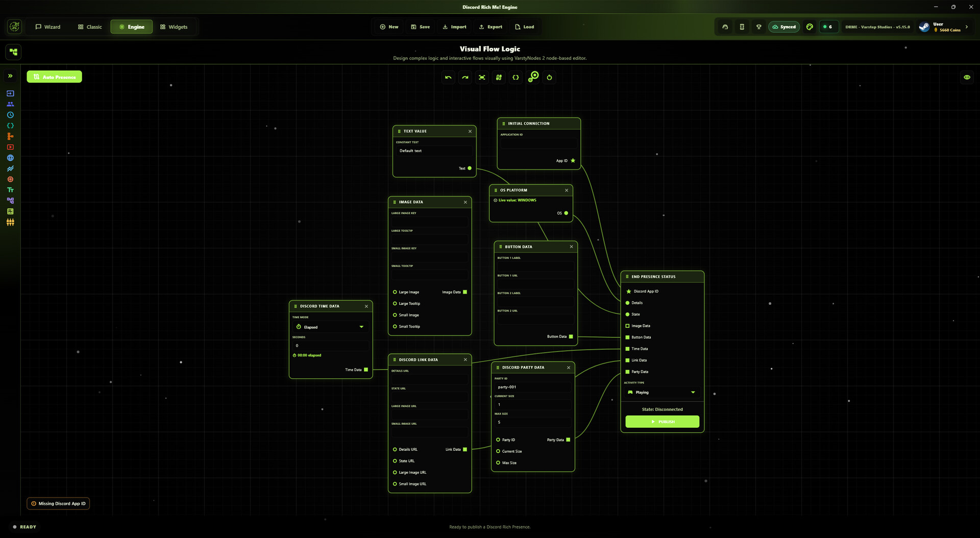Click the Details URL input port circle
The width and height of the screenshot is (980, 538).
pos(395,450)
